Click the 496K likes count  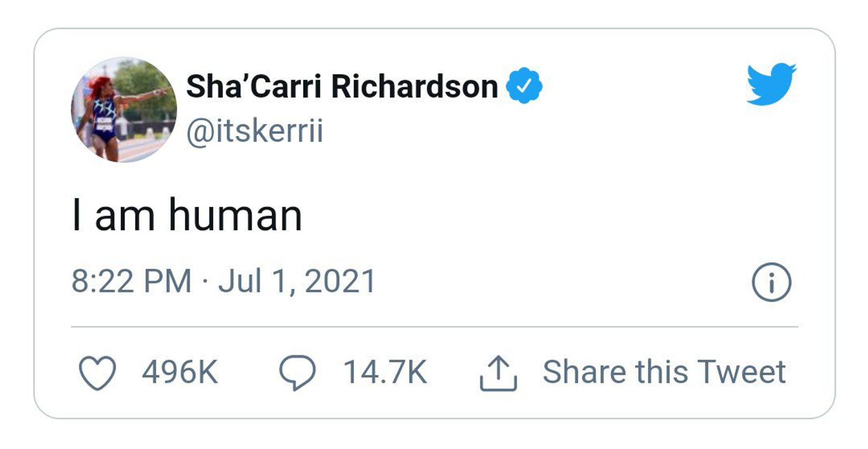click(180, 372)
